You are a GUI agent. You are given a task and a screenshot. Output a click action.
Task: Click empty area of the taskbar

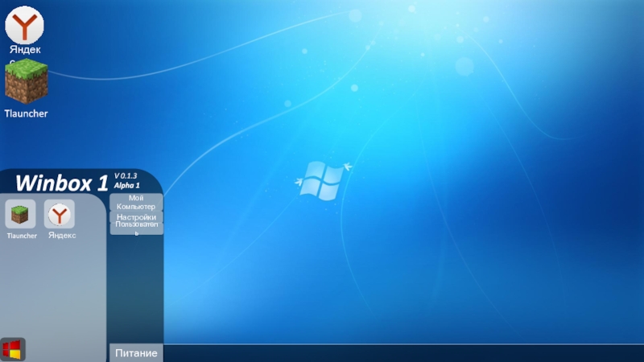[402, 353]
